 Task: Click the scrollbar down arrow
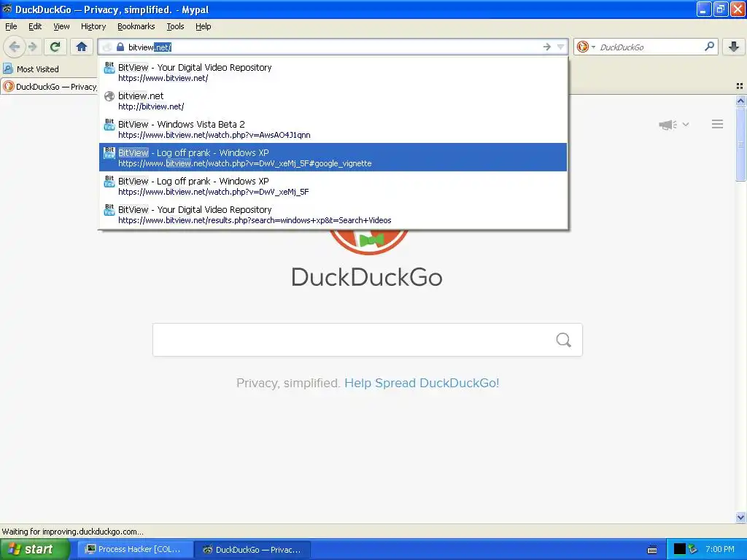tap(740, 517)
